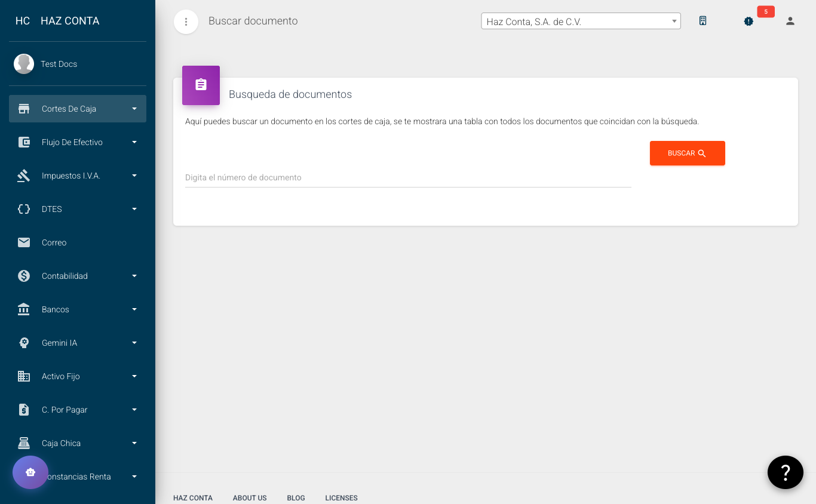Image resolution: width=816 pixels, height=504 pixels.
Task: Focus the document number input field
Action: click(x=407, y=178)
